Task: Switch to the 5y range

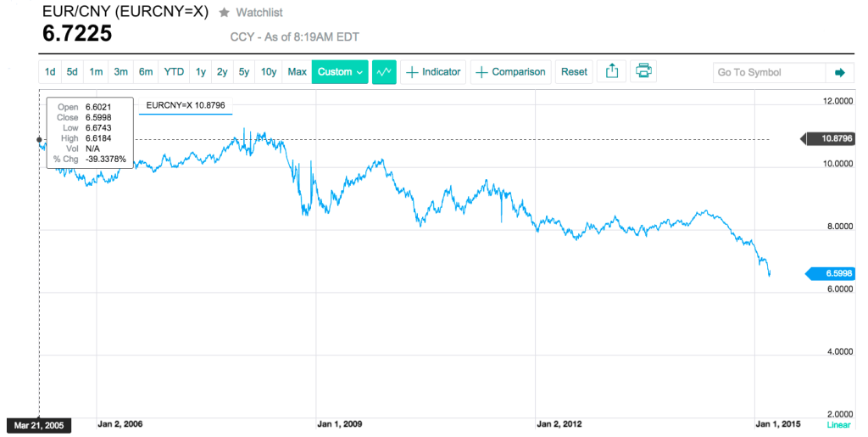Action: 244,72
